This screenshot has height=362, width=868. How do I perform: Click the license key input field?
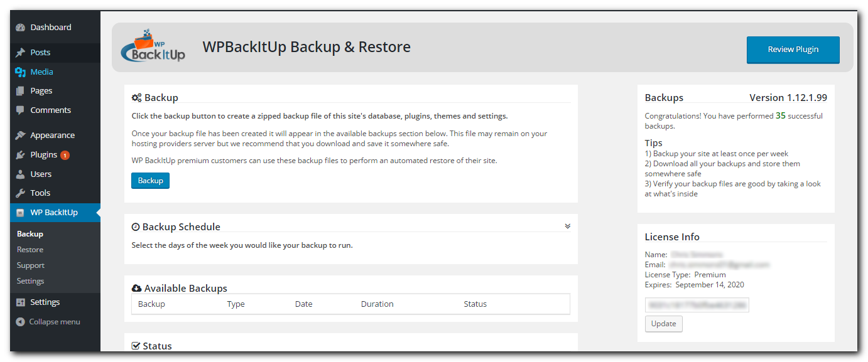pyautogui.click(x=697, y=304)
